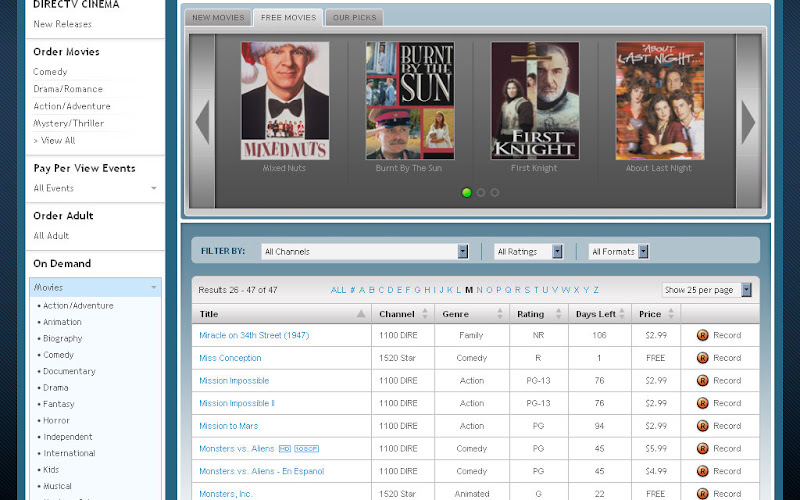Filter alphabet by ALL link

(x=338, y=290)
